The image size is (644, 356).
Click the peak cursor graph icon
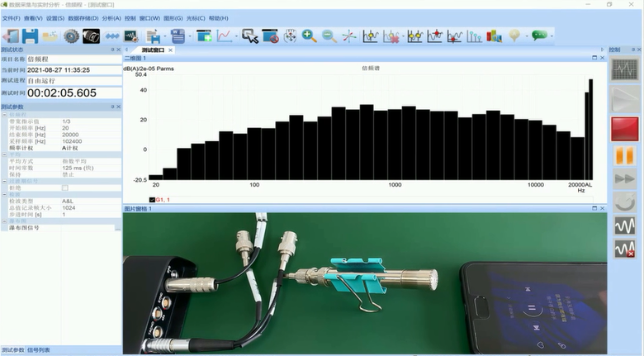pos(435,36)
